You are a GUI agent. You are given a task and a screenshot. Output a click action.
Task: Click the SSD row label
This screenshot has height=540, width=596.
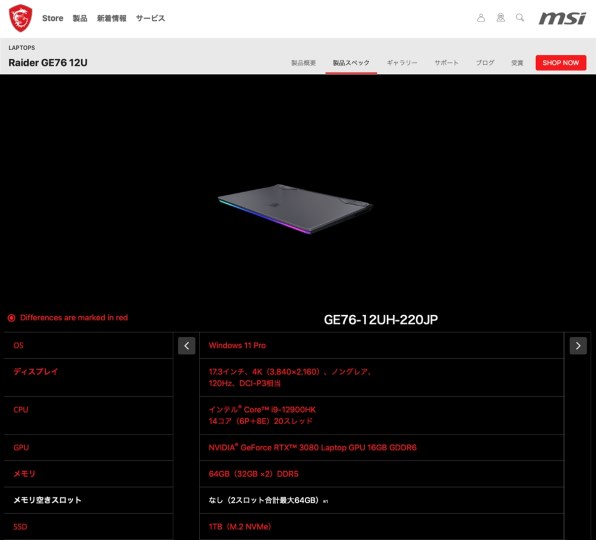(x=20, y=527)
